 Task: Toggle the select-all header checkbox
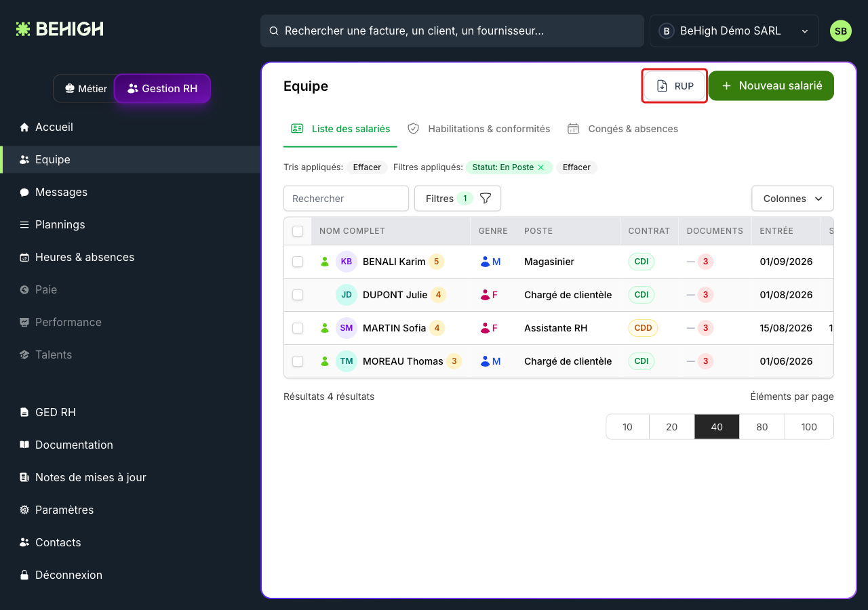tap(298, 231)
